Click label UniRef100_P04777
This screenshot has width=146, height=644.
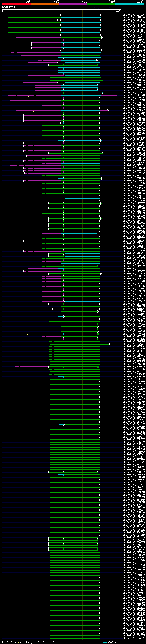[134, 399]
